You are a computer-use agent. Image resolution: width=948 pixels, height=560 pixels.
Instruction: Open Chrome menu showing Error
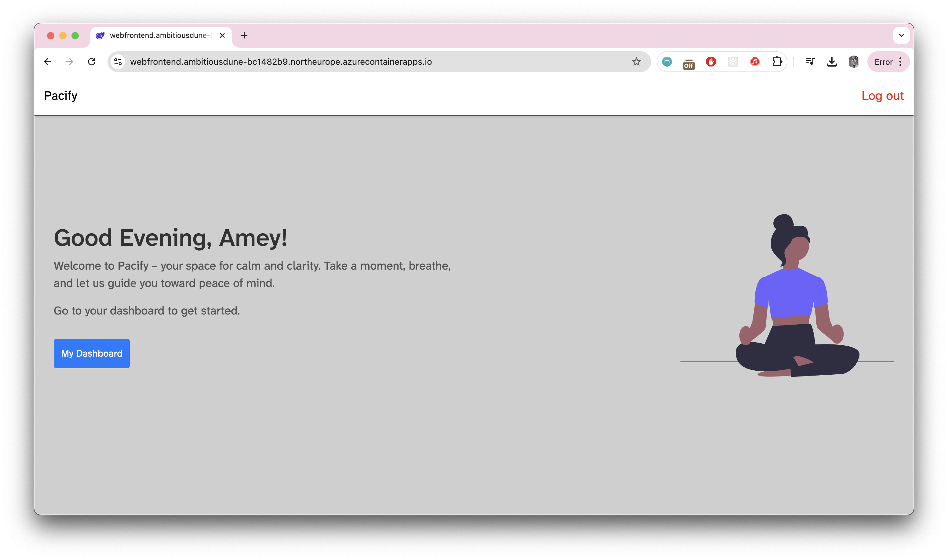click(x=888, y=62)
